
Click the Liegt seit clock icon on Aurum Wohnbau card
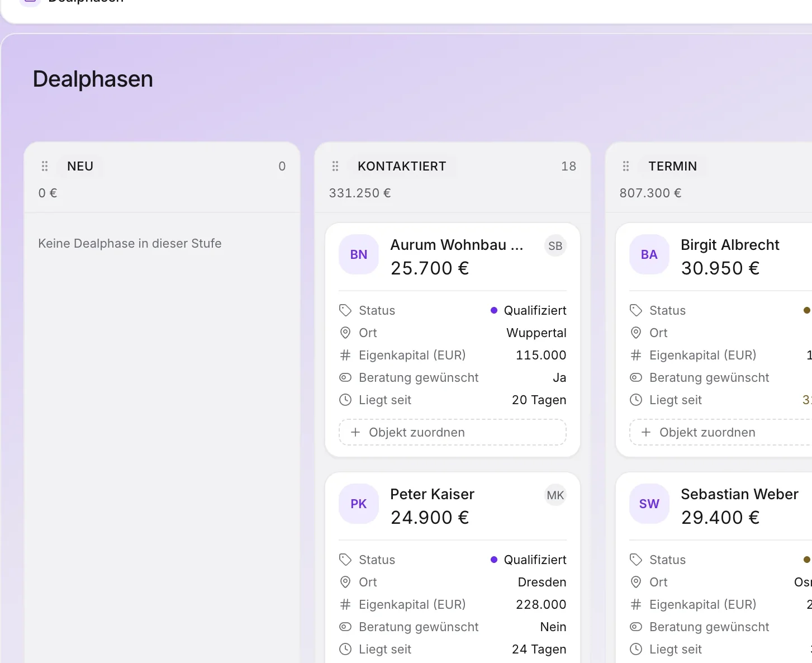point(345,400)
